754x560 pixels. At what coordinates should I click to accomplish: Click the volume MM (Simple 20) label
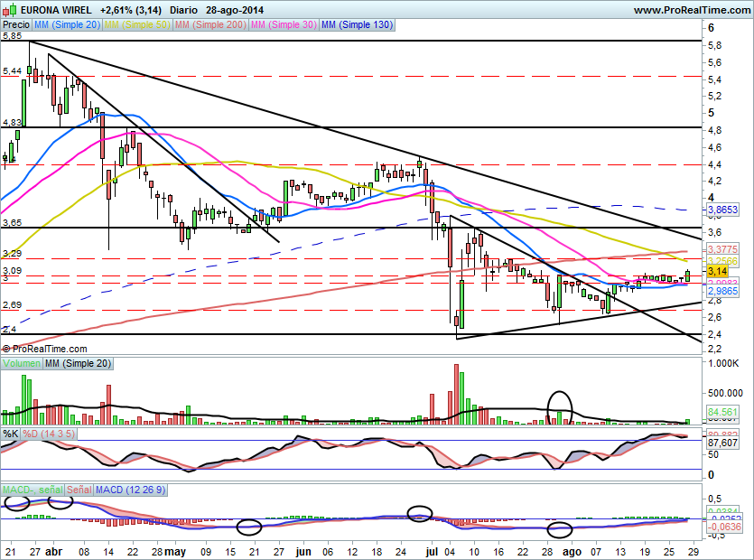pyautogui.click(x=78, y=364)
